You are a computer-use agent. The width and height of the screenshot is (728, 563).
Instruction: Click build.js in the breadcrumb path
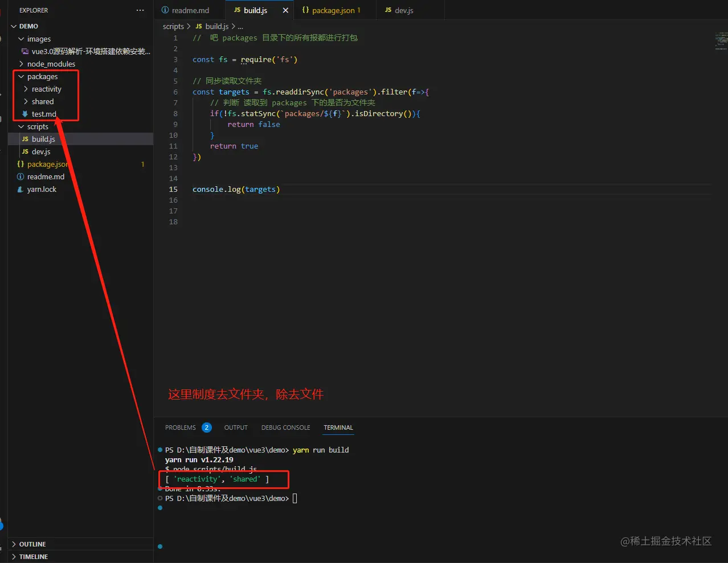pos(216,26)
